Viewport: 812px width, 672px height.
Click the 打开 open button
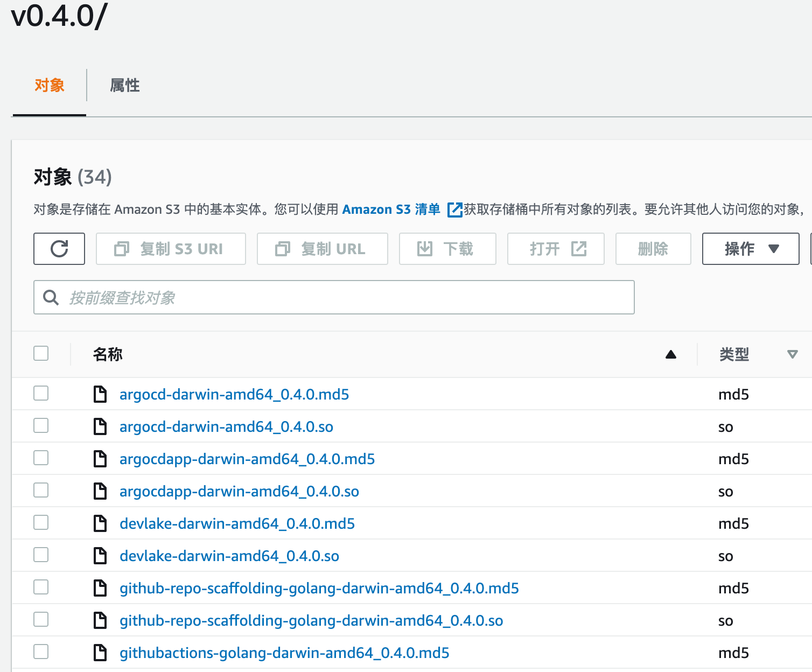point(556,249)
